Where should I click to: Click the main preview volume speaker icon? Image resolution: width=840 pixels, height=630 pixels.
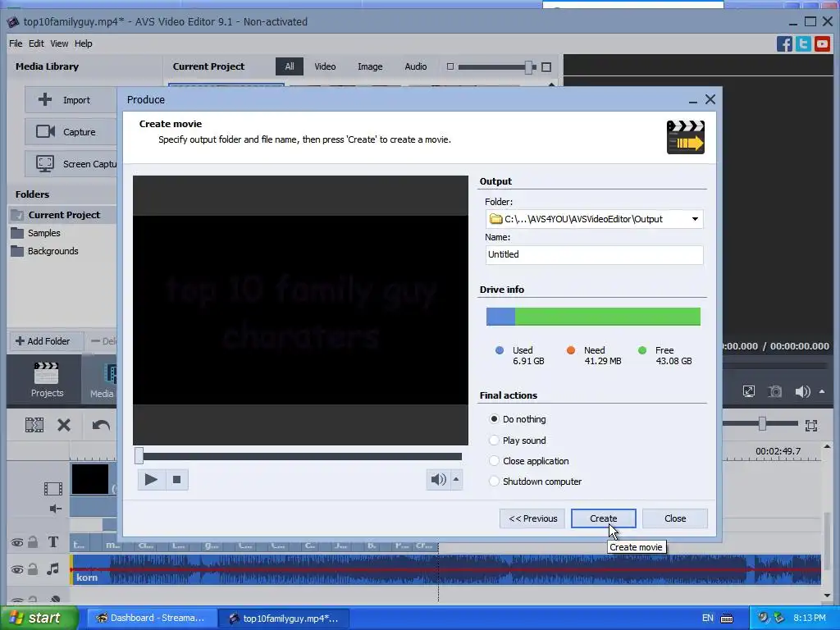[x=802, y=391]
